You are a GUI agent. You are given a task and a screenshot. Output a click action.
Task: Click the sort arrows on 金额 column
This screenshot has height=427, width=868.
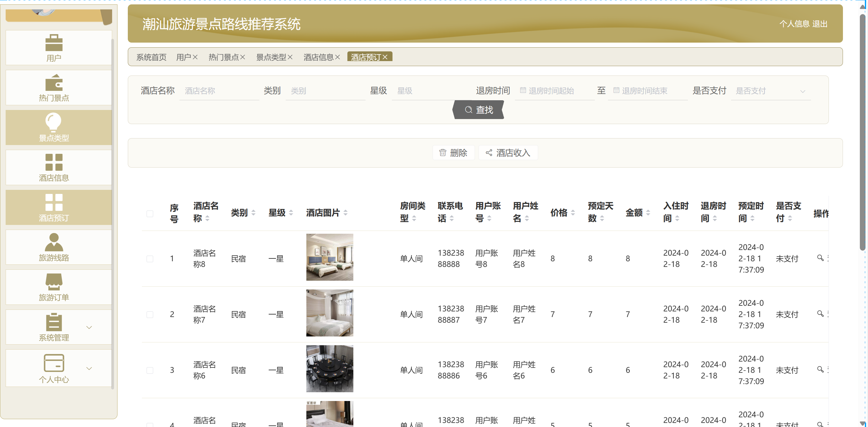tap(648, 213)
